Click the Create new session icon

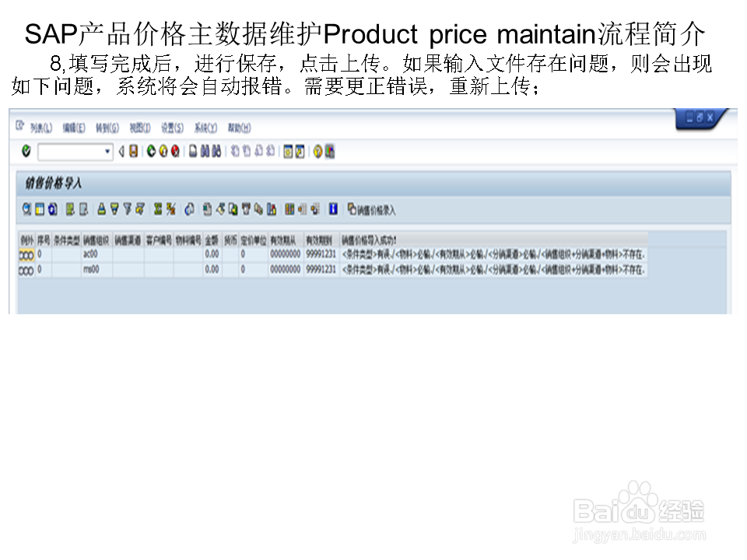[x=288, y=152]
